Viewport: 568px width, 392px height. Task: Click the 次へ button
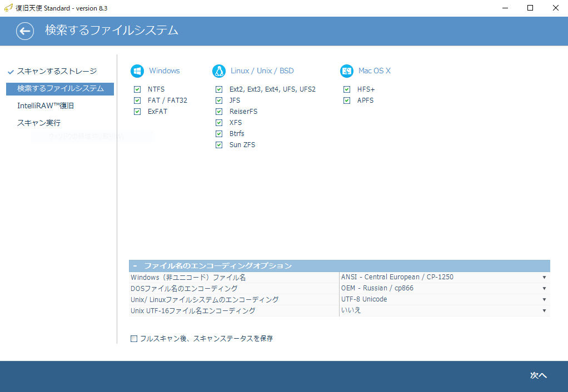(x=539, y=376)
